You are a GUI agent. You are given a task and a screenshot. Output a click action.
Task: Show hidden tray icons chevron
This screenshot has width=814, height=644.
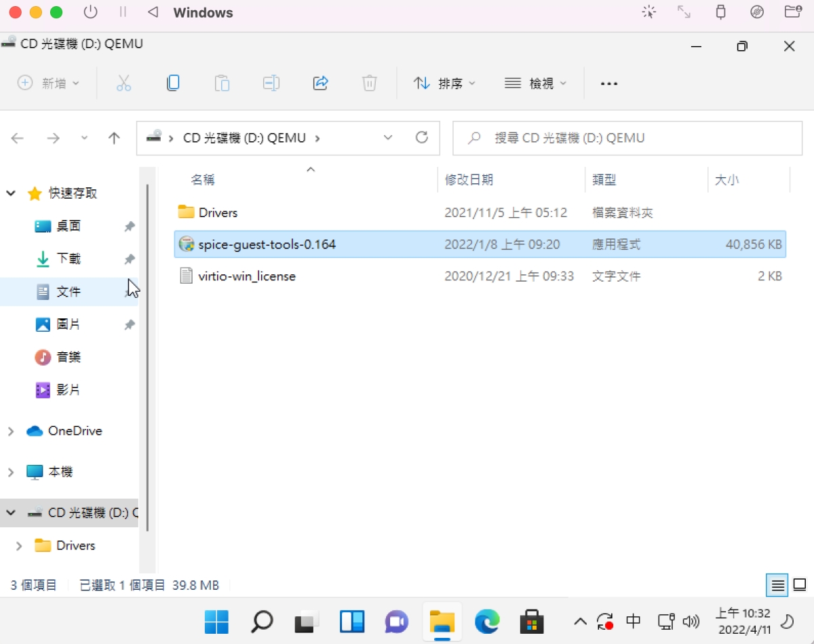point(580,621)
